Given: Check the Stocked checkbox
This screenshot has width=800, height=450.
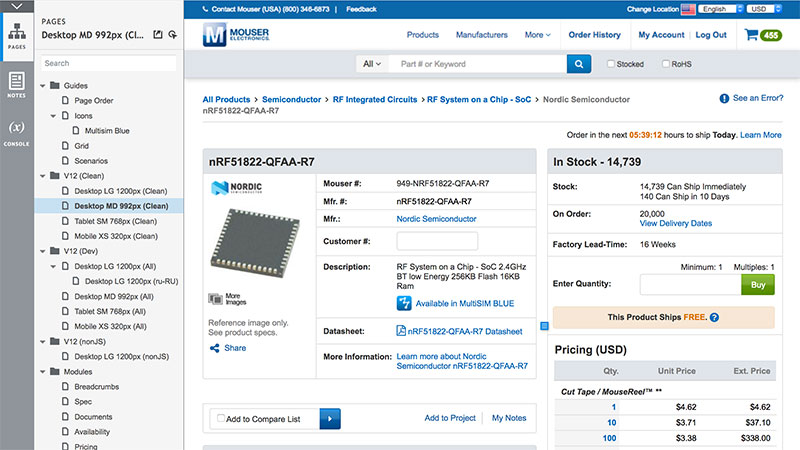Looking at the screenshot, I should pyautogui.click(x=611, y=64).
